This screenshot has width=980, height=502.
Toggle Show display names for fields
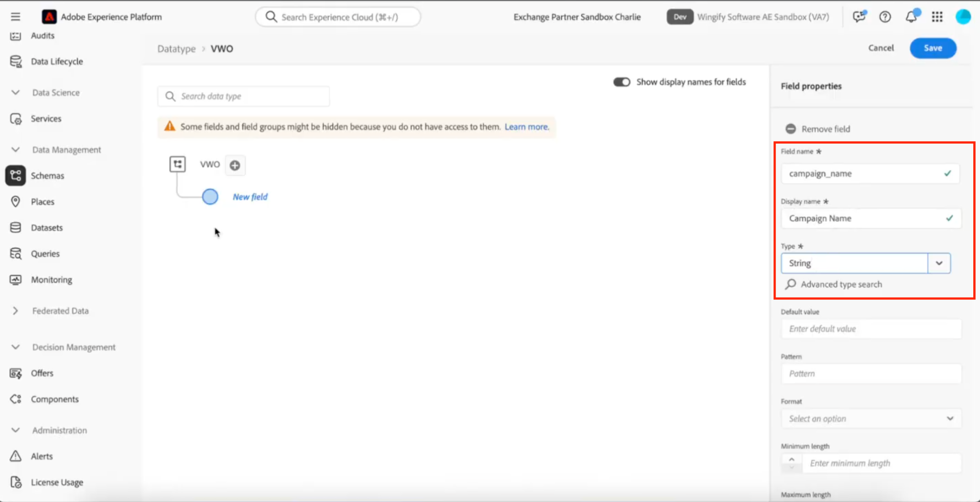[622, 82]
